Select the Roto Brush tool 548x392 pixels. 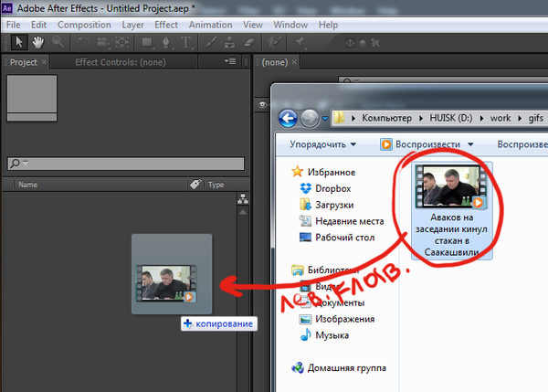click(x=274, y=43)
